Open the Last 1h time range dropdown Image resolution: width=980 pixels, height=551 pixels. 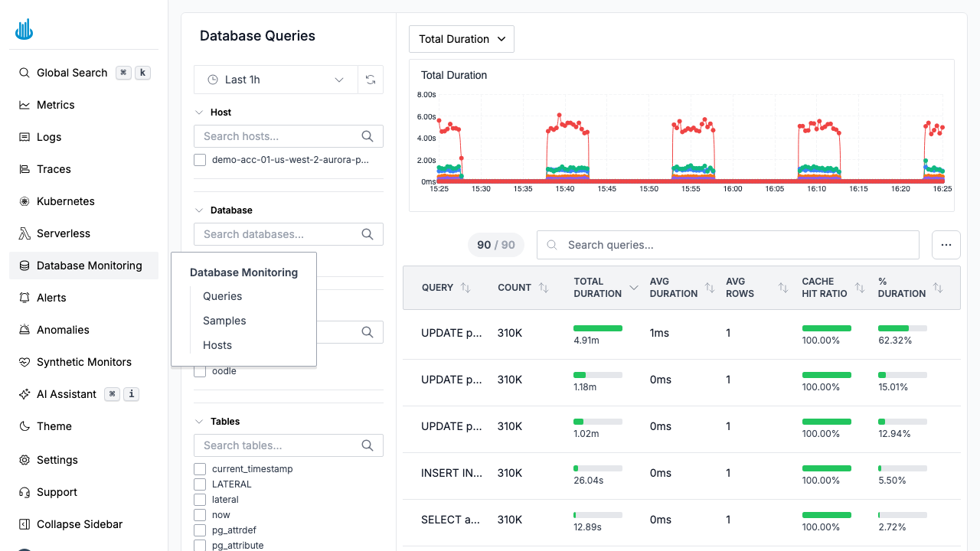(x=275, y=80)
